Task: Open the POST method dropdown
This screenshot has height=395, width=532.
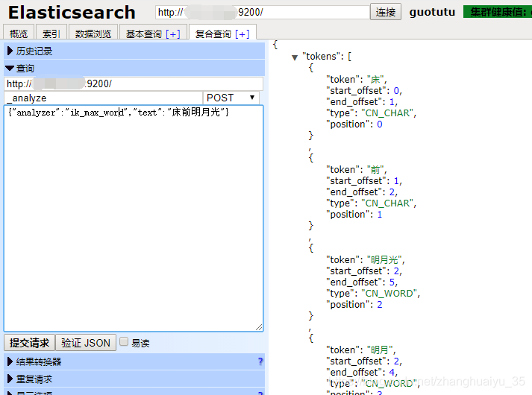Action: click(x=231, y=98)
